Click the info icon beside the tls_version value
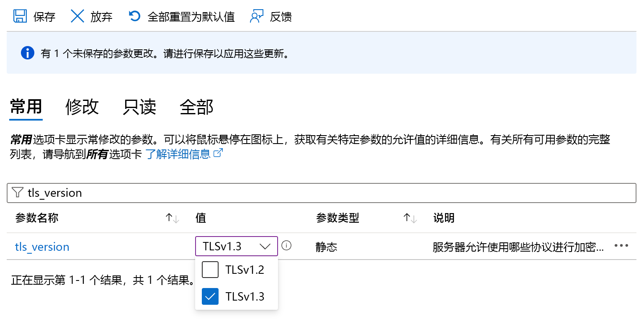644x319 pixels. coord(286,246)
